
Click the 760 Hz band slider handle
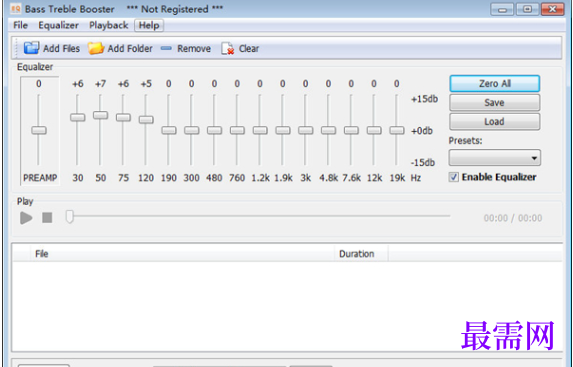[237, 130]
